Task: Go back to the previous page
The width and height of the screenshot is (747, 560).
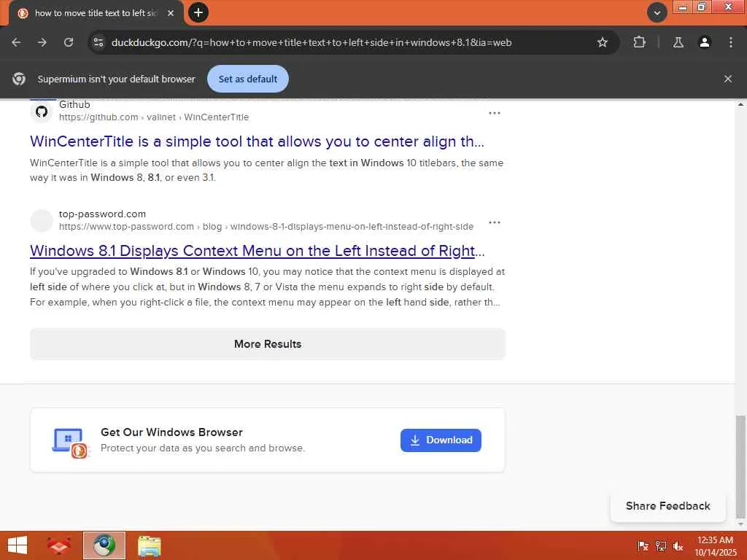Action: [16, 42]
